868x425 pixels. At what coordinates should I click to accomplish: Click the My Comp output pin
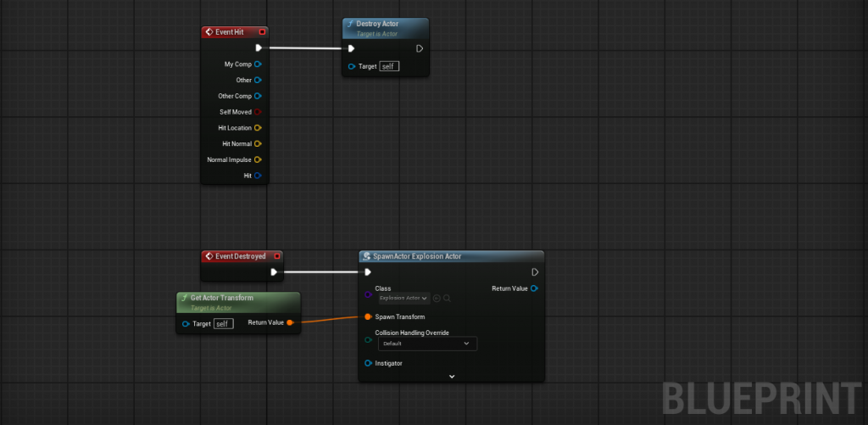click(x=258, y=64)
